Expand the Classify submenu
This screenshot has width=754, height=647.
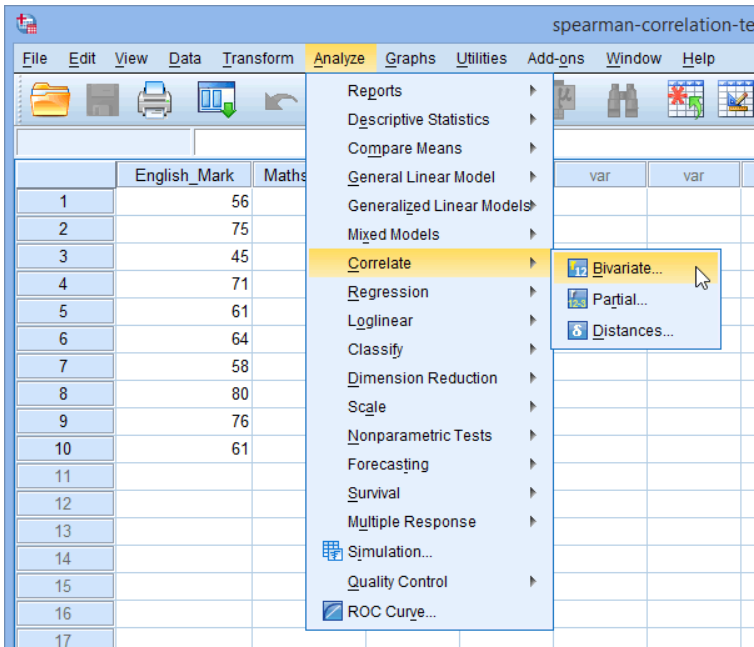429,349
